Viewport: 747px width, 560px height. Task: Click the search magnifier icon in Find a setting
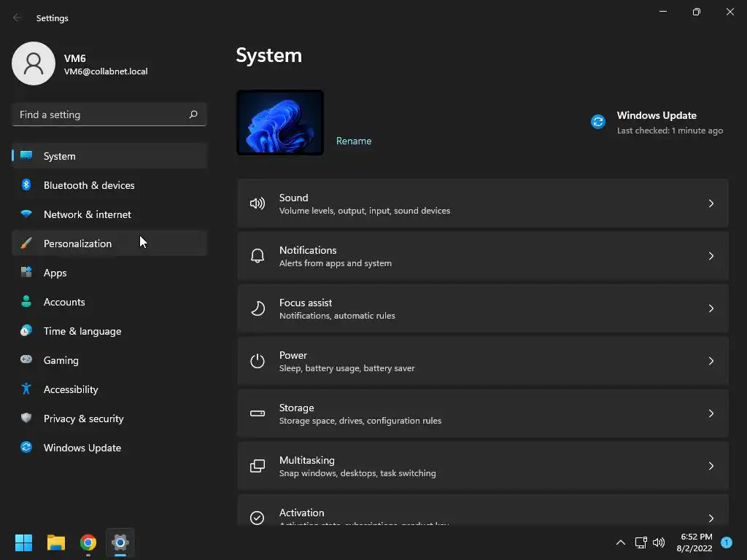(193, 114)
